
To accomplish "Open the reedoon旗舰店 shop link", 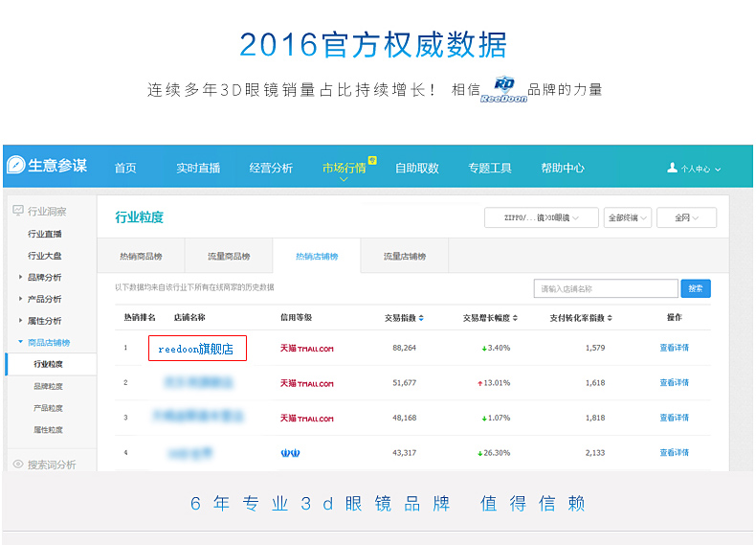I will point(196,349).
